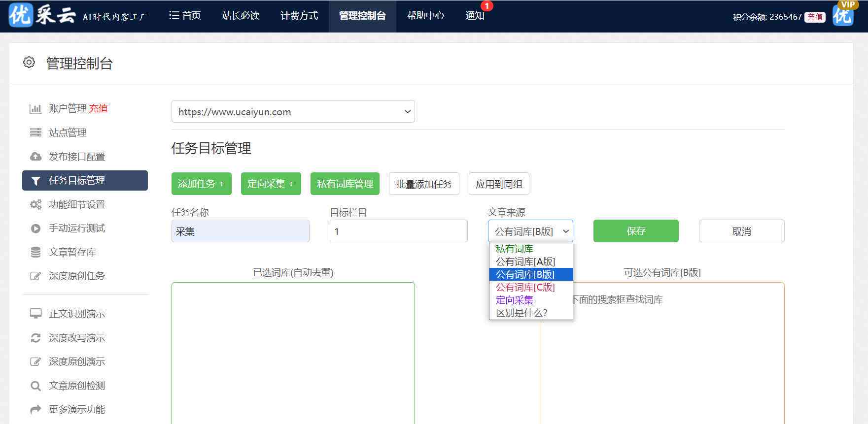Click the green 添加任务 + button
868x424 pixels.
tap(201, 184)
